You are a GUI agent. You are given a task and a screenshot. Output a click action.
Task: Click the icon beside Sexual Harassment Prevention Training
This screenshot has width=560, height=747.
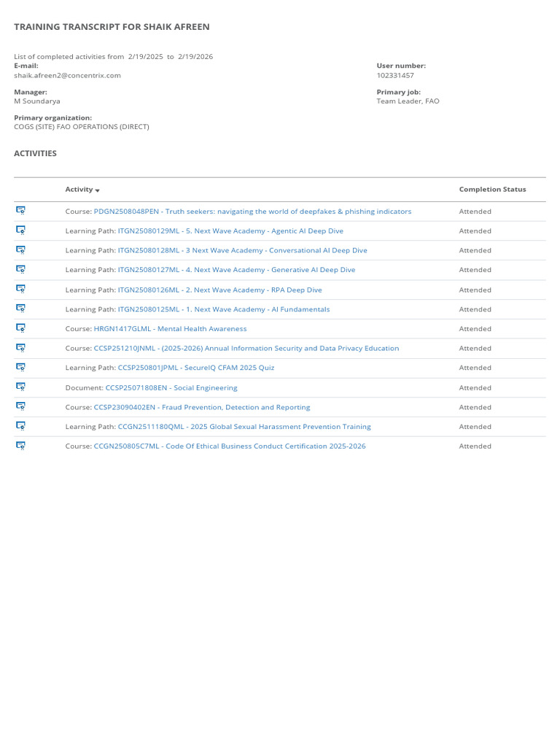coord(20,425)
